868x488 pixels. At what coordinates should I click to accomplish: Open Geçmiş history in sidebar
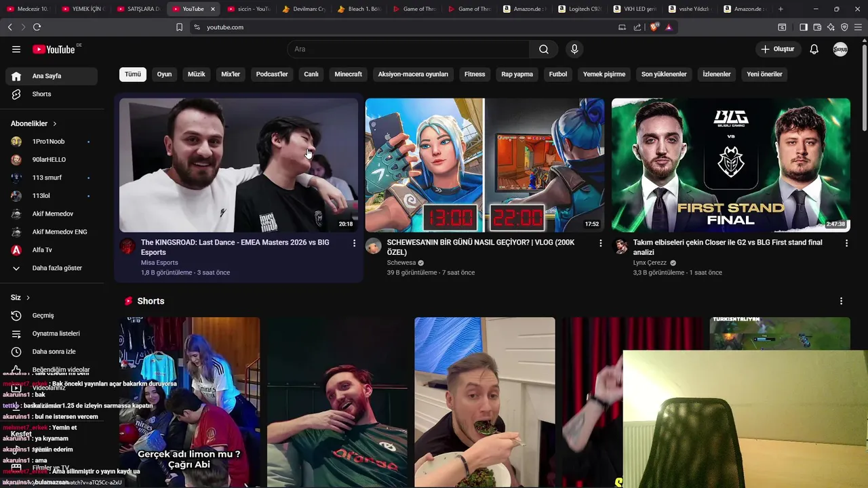[52, 316]
